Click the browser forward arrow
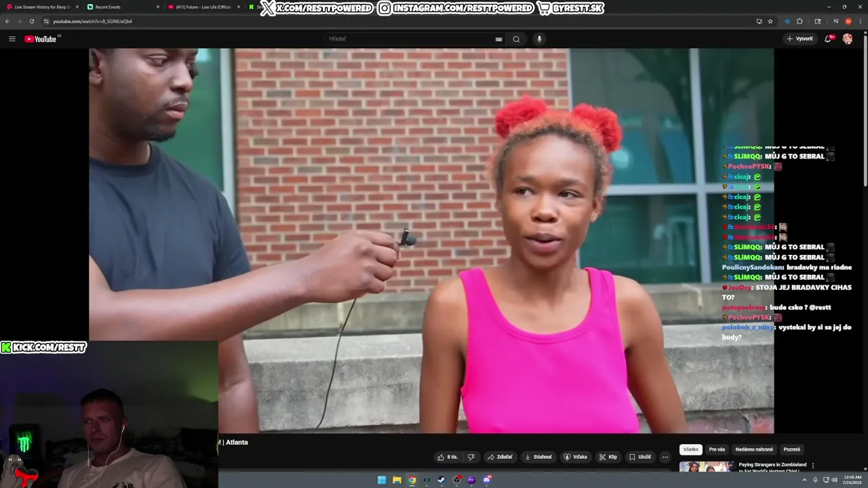The height and width of the screenshot is (488, 868). tap(19, 21)
